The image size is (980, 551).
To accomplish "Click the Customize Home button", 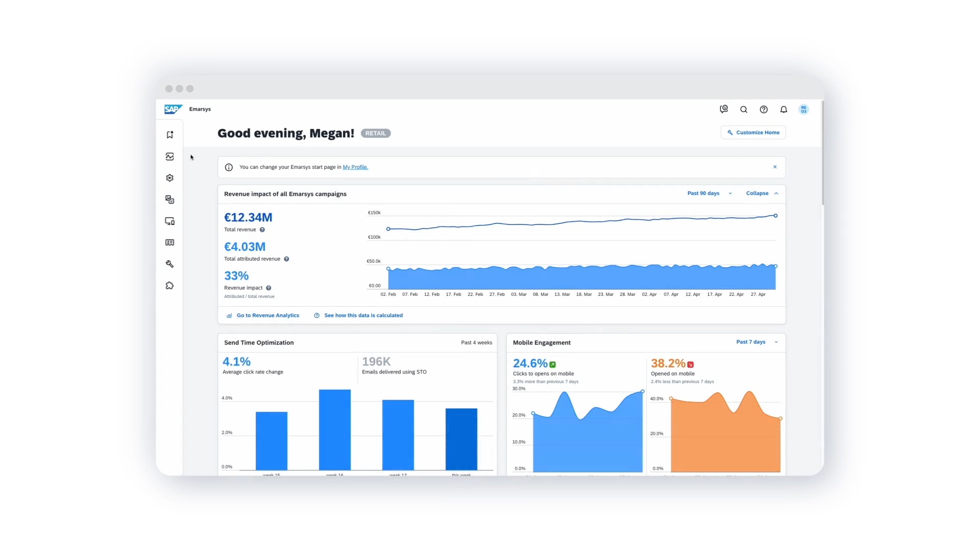I will coord(753,133).
